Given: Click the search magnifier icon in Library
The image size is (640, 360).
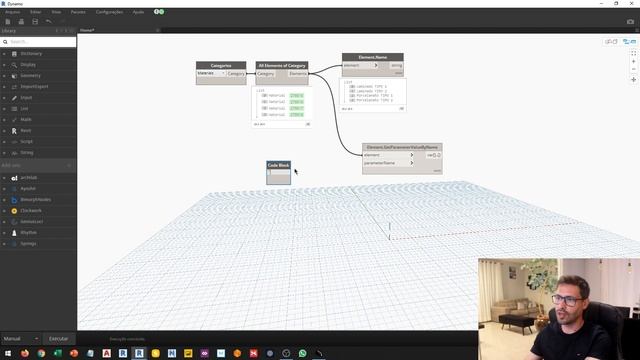Looking at the screenshot, I should 5,42.
